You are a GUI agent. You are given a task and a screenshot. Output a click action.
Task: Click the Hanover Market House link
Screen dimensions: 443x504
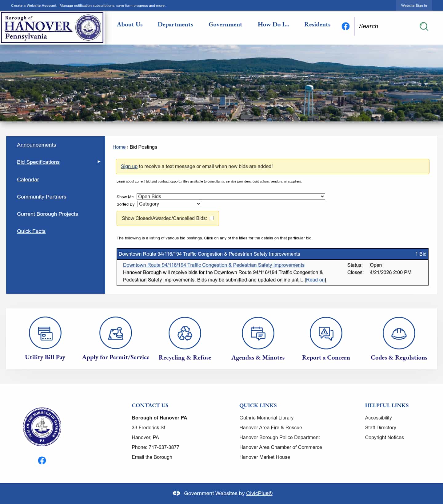265,457
